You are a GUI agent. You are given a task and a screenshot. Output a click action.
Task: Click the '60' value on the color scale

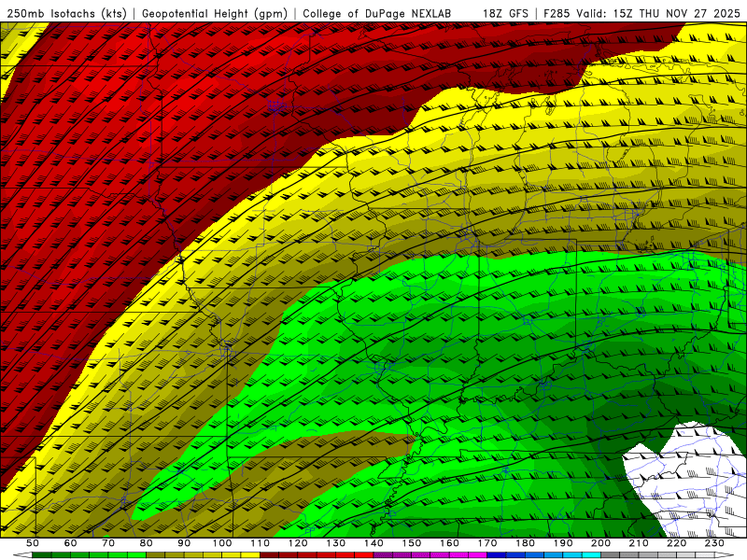tap(70, 543)
